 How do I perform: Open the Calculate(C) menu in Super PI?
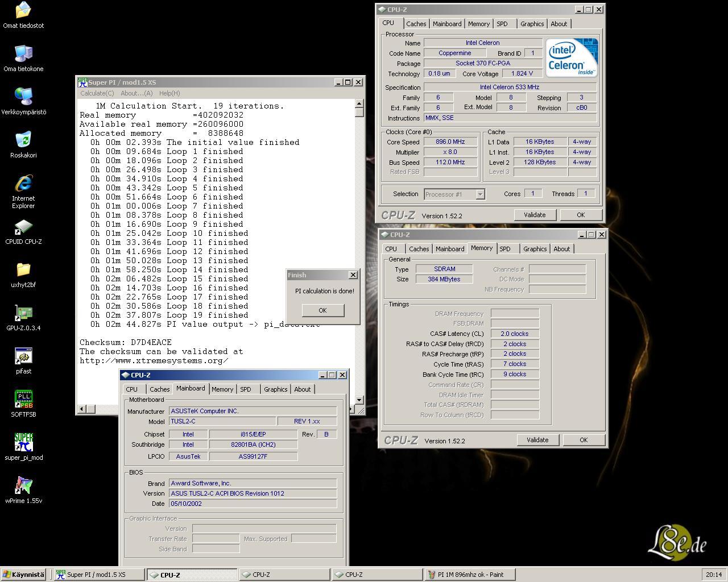click(97, 93)
